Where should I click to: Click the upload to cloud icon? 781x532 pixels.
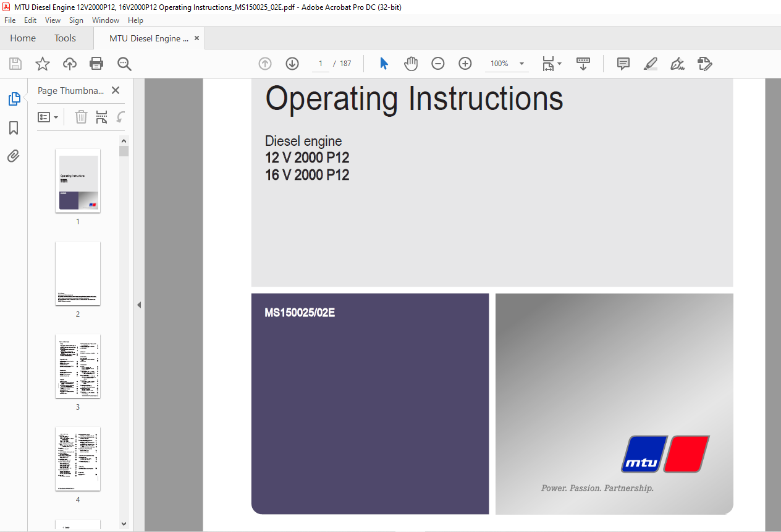point(69,64)
